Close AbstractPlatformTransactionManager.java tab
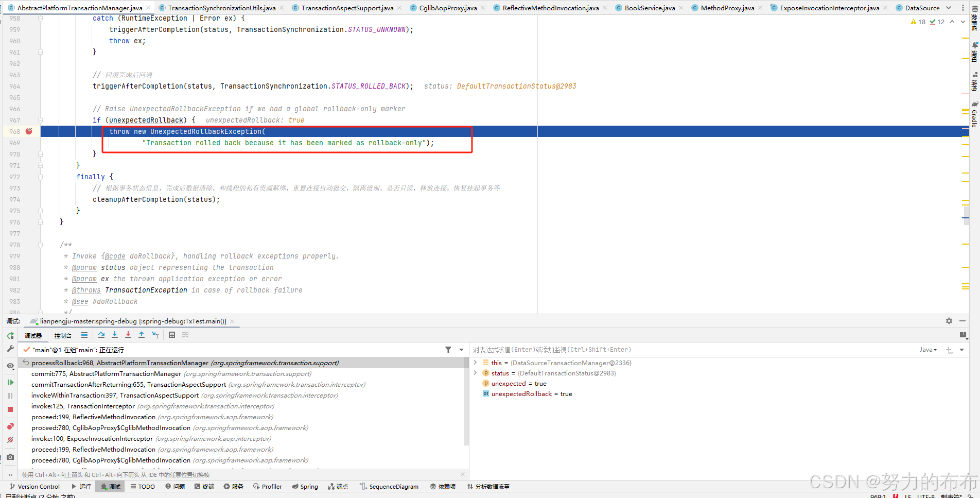The image size is (980, 498). 148,8
